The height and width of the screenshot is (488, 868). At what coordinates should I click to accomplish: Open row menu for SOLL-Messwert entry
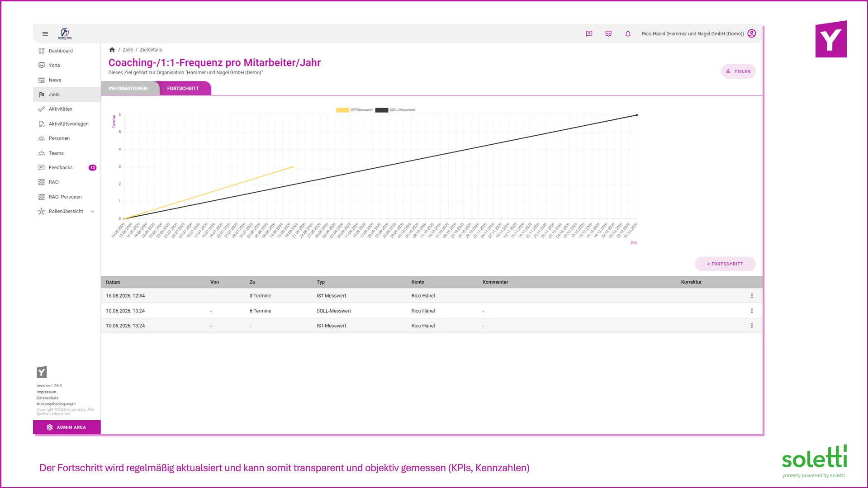[752, 311]
